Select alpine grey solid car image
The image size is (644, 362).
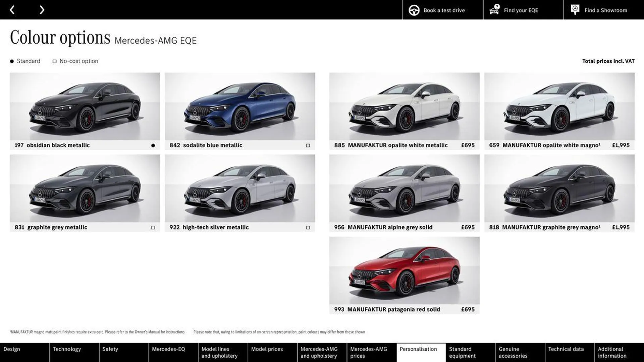click(405, 188)
